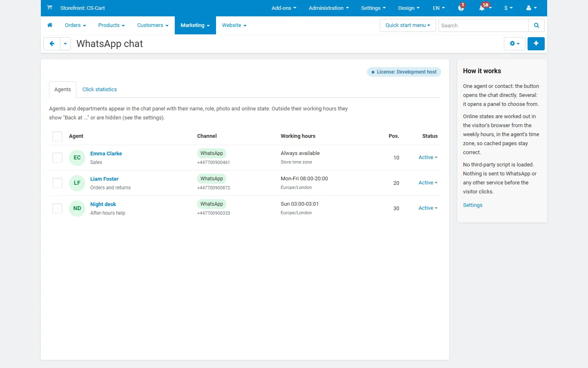Image resolution: width=588 pixels, height=368 pixels.
Task: Switch to the Click statistics tab
Action: point(100,90)
